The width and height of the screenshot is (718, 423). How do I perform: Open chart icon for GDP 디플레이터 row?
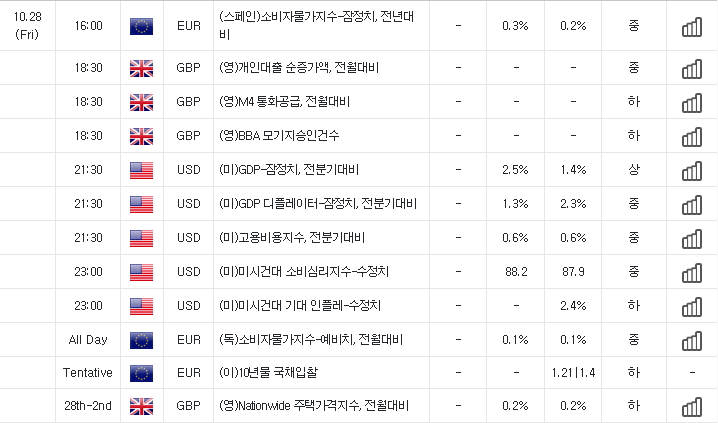692,205
